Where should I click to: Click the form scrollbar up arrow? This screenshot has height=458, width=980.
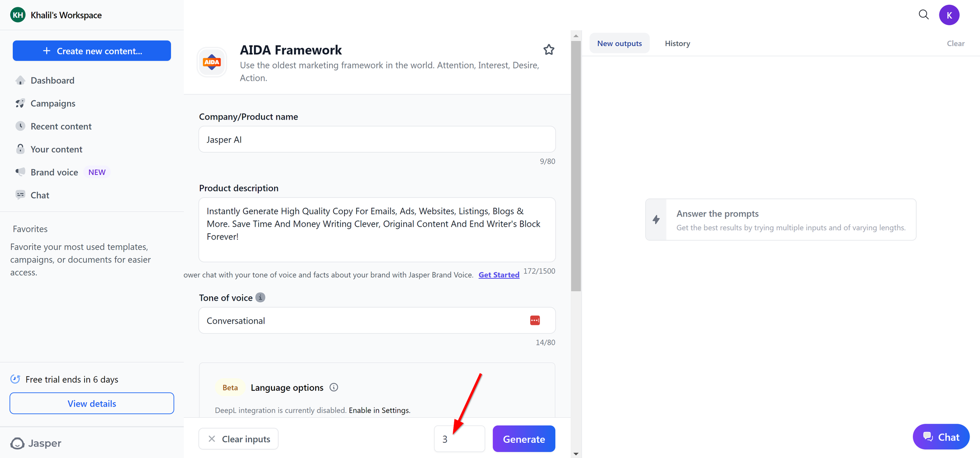(576, 36)
